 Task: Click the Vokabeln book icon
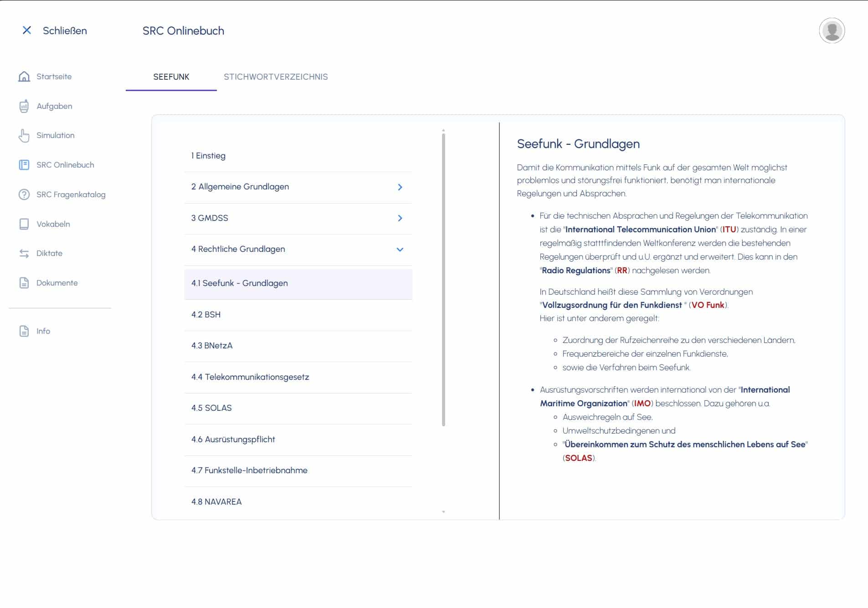click(x=24, y=224)
